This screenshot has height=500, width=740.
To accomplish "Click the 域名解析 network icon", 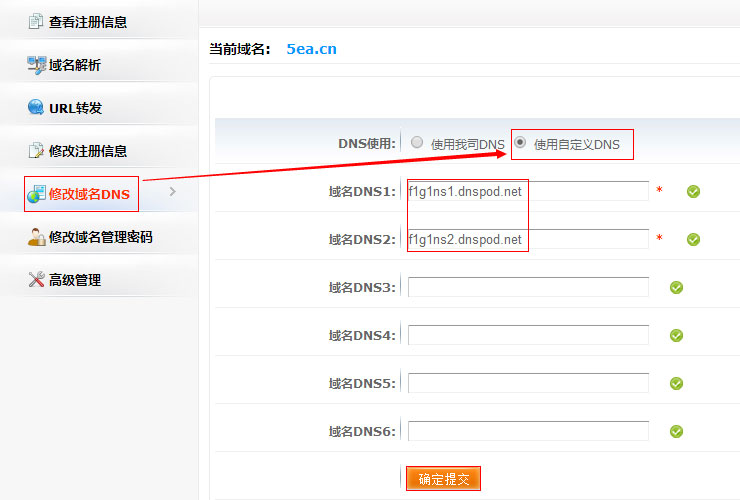I will (x=36, y=65).
